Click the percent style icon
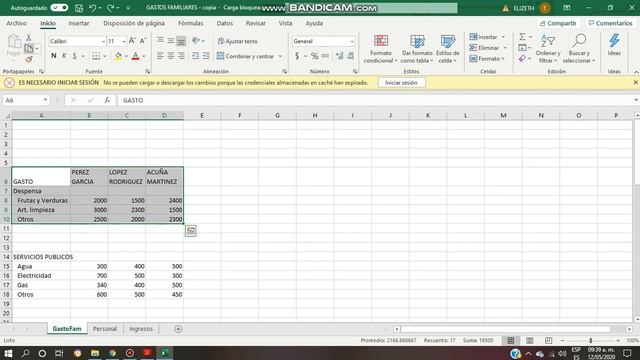This screenshot has width=640, height=360. coord(314,56)
